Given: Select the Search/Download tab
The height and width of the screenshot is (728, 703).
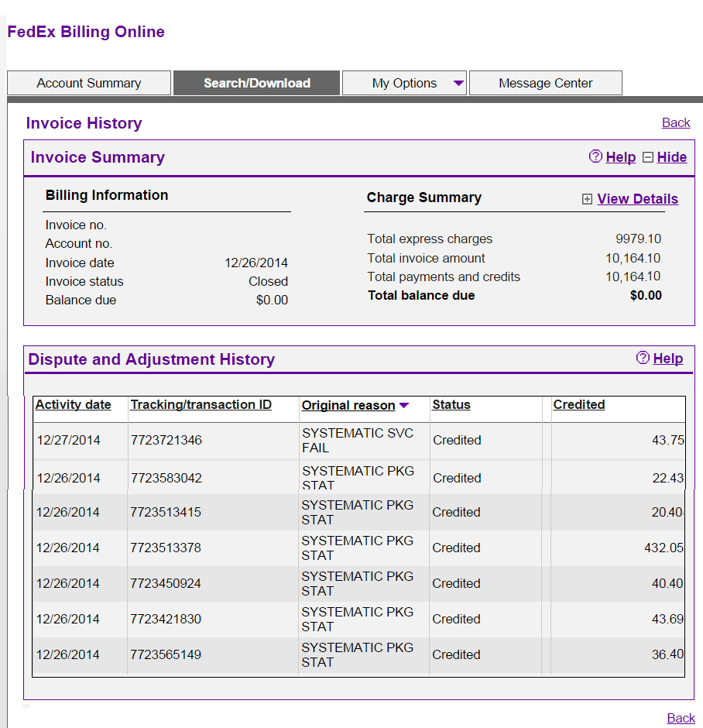Looking at the screenshot, I should [256, 83].
